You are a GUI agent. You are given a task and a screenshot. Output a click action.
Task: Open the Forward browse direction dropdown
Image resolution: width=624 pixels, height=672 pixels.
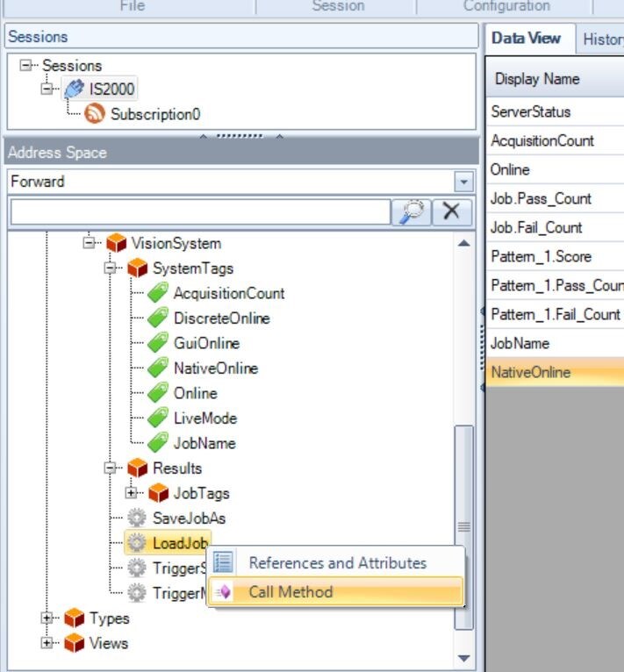[463, 182]
